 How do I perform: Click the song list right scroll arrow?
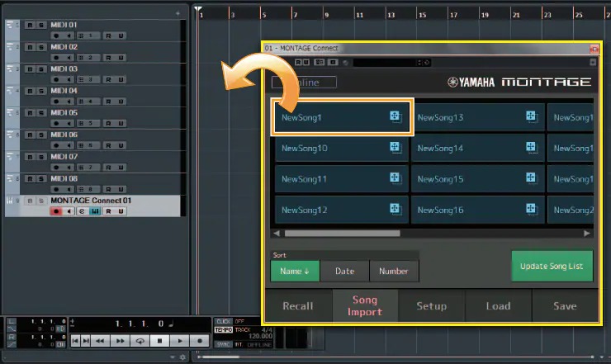click(x=587, y=234)
